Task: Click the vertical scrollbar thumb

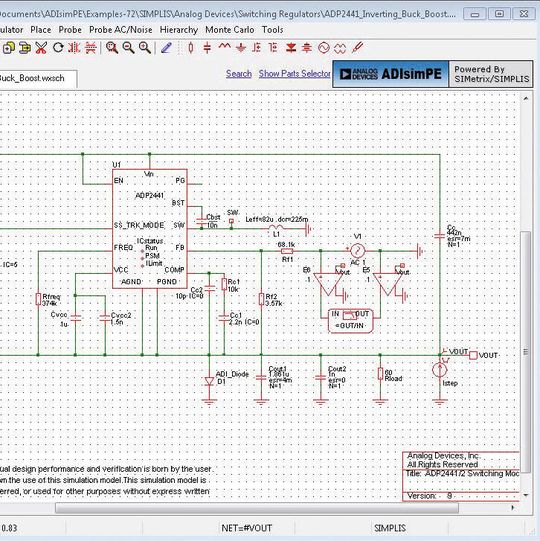Action: click(526, 352)
